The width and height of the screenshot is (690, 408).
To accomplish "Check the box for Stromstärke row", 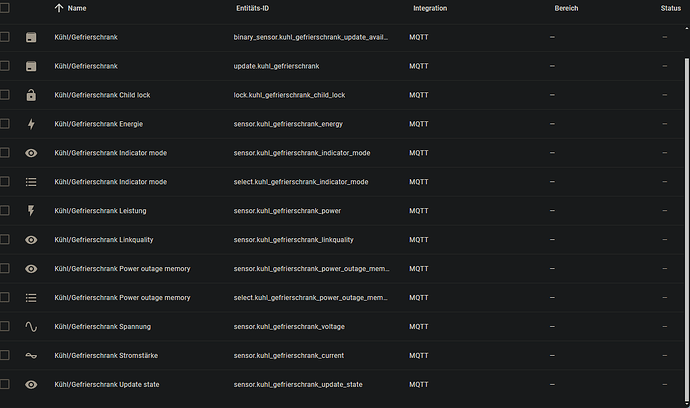I will (x=4, y=356).
